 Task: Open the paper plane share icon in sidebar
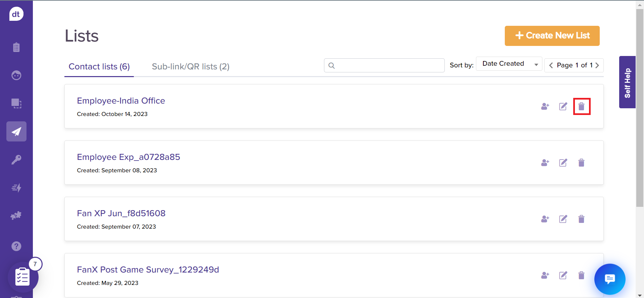tap(16, 131)
